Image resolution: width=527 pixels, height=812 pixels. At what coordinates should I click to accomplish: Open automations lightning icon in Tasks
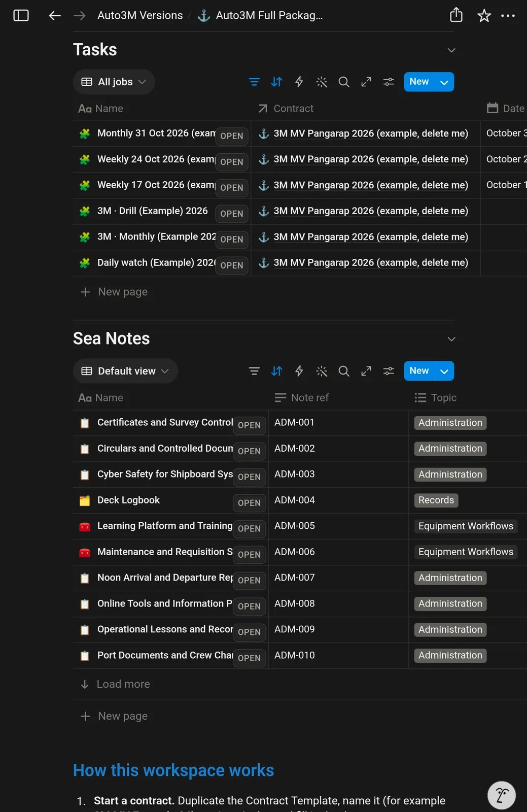click(x=299, y=82)
